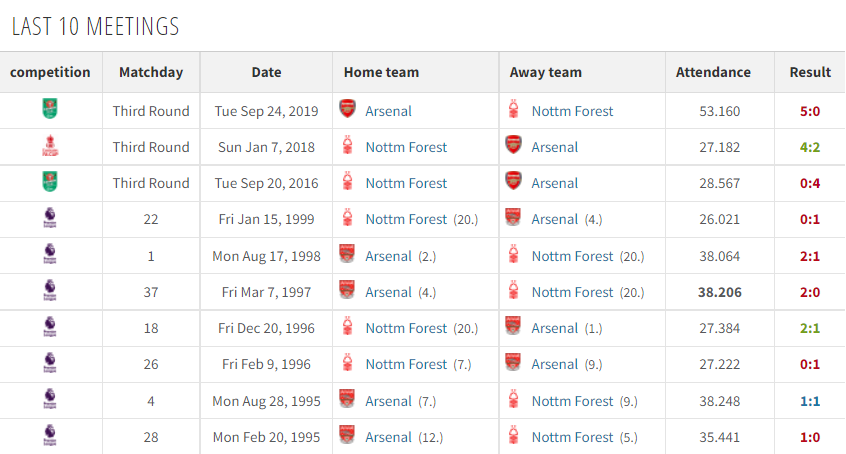846x454 pixels.
Task: Open Arsenal home team link for Aug 17, 1998
Action: tap(388, 256)
